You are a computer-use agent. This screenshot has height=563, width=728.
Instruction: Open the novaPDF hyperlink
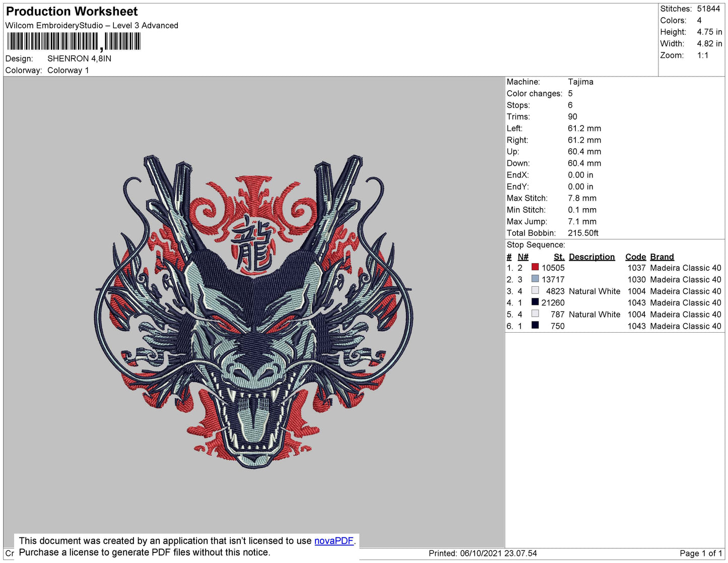(x=334, y=541)
